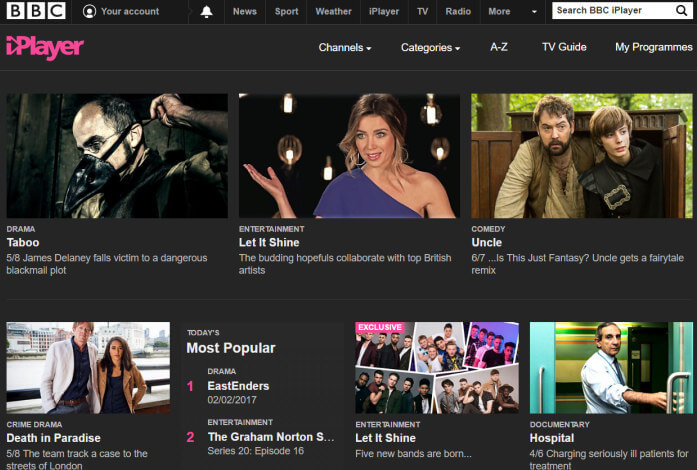697x470 pixels.
Task: Click Uncle '...Is This Just Fantasy?' description
Action: tap(577, 264)
